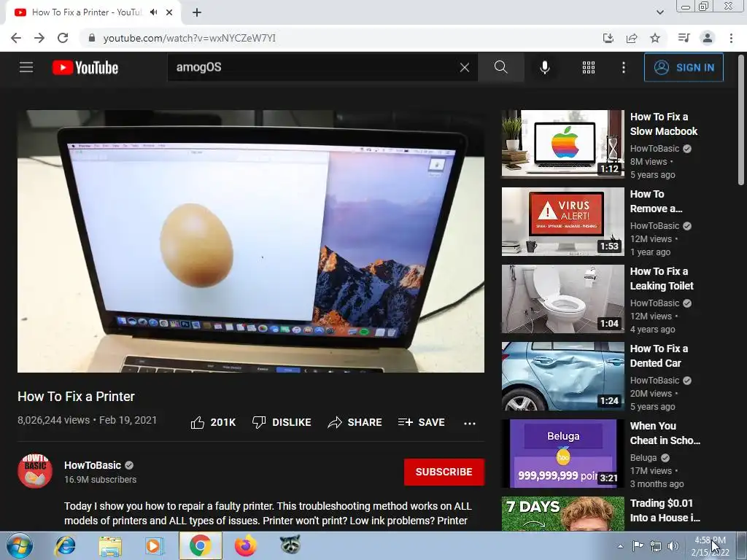Click the share page icon in address bar

click(632, 38)
